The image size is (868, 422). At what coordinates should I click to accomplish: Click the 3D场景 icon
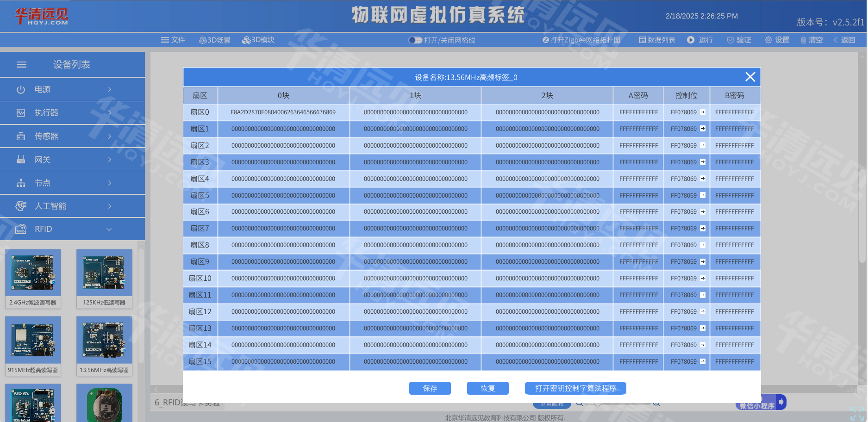pyautogui.click(x=203, y=40)
